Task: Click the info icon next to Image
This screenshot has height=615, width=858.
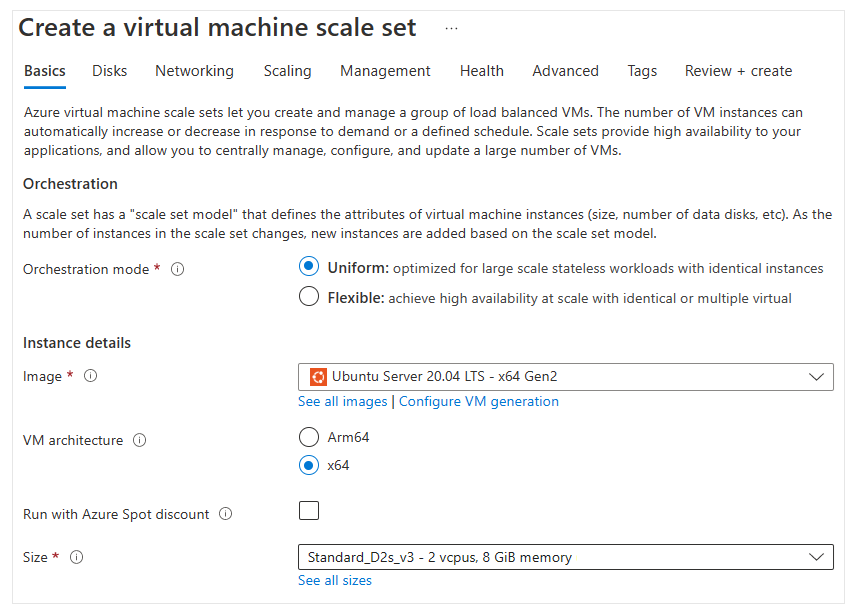Action: 90,377
